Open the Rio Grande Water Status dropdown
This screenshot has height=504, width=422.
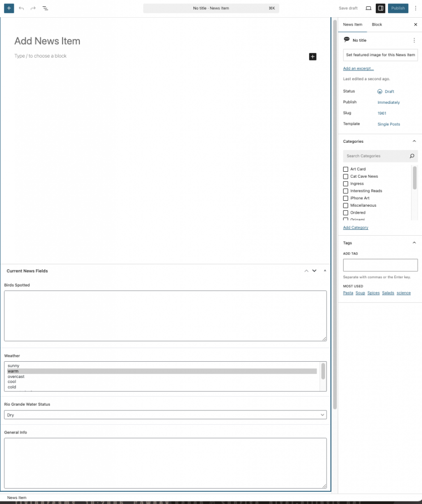click(x=165, y=415)
